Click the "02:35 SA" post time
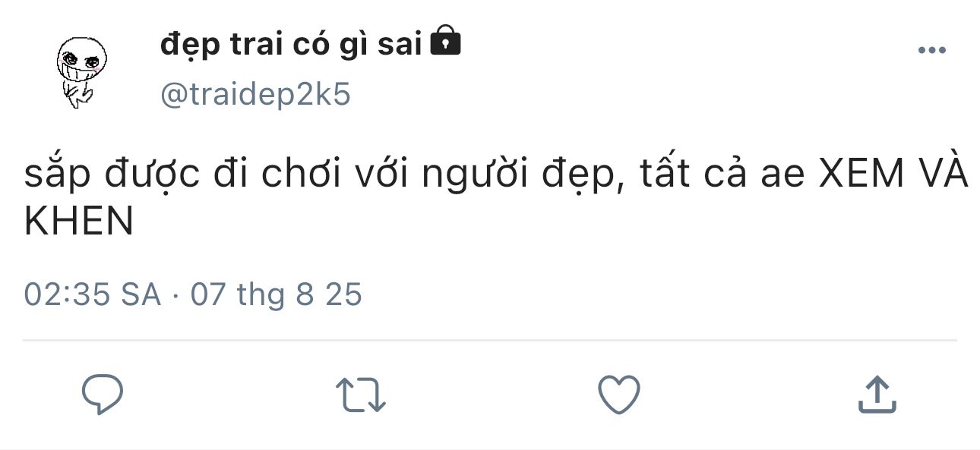Image resolution: width=980 pixels, height=450 pixels. pos(93,294)
